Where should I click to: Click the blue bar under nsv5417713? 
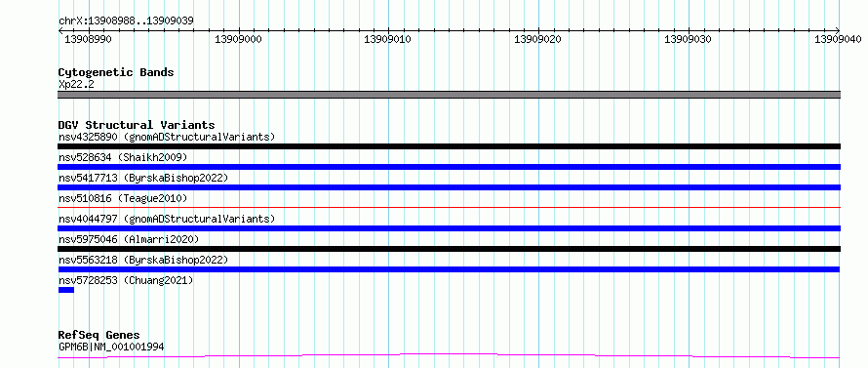[x=449, y=187]
